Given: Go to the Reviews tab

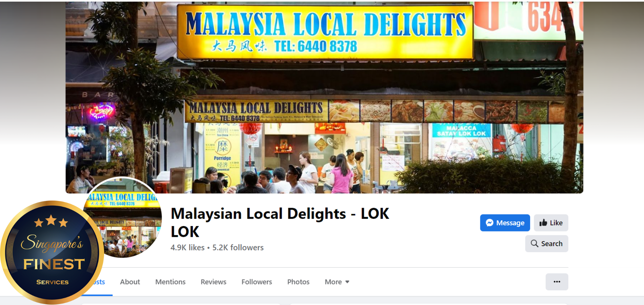Looking at the screenshot, I should tap(213, 282).
